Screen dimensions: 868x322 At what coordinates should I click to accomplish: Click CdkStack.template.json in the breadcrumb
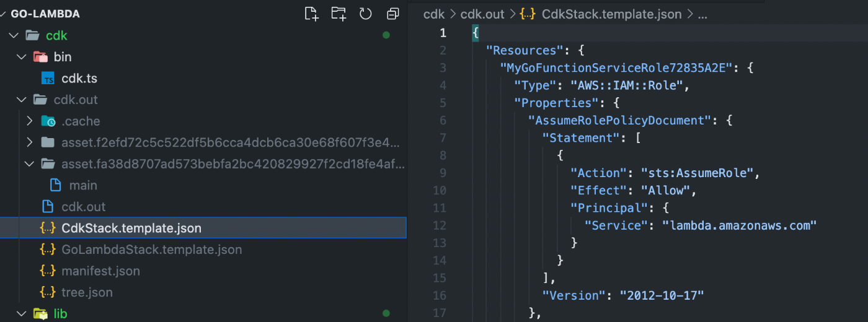pyautogui.click(x=611, y=14)
